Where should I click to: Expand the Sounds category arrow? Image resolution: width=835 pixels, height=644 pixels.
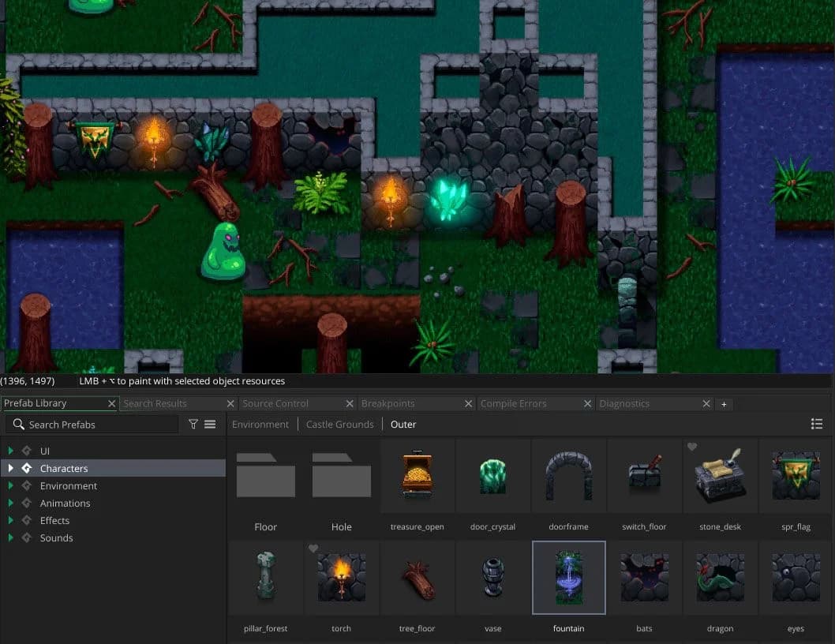click(11, 538)
